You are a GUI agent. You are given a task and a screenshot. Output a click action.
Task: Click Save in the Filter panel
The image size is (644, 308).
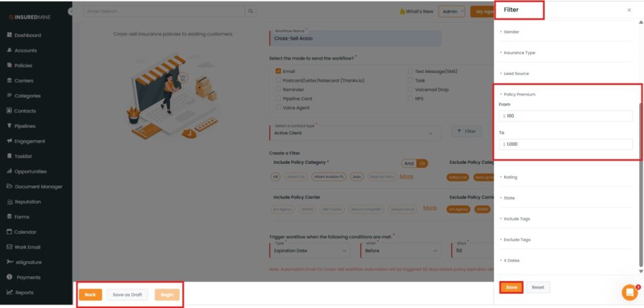(511, 287)
